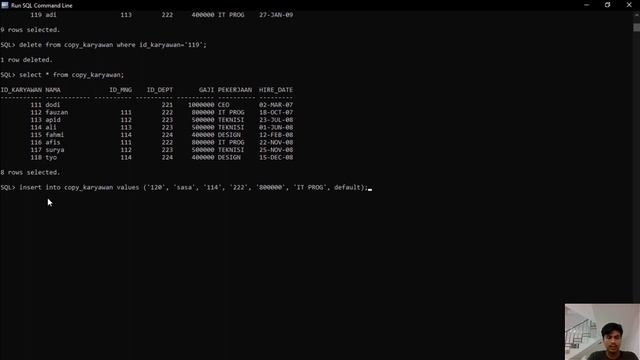Click the 'adi' name in row 119
The width and height of the screenshot is (640, 360).
pos(51,15)
